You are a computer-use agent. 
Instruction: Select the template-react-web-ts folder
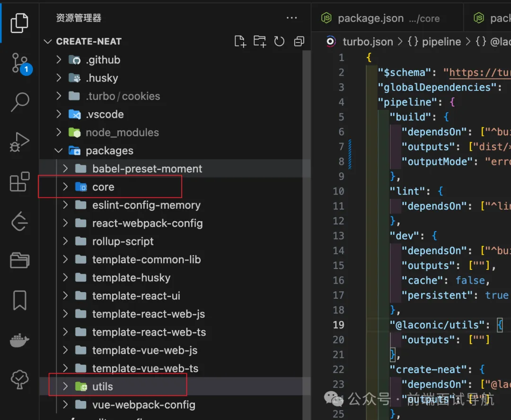pyautogui.click(x=149, y=332)
